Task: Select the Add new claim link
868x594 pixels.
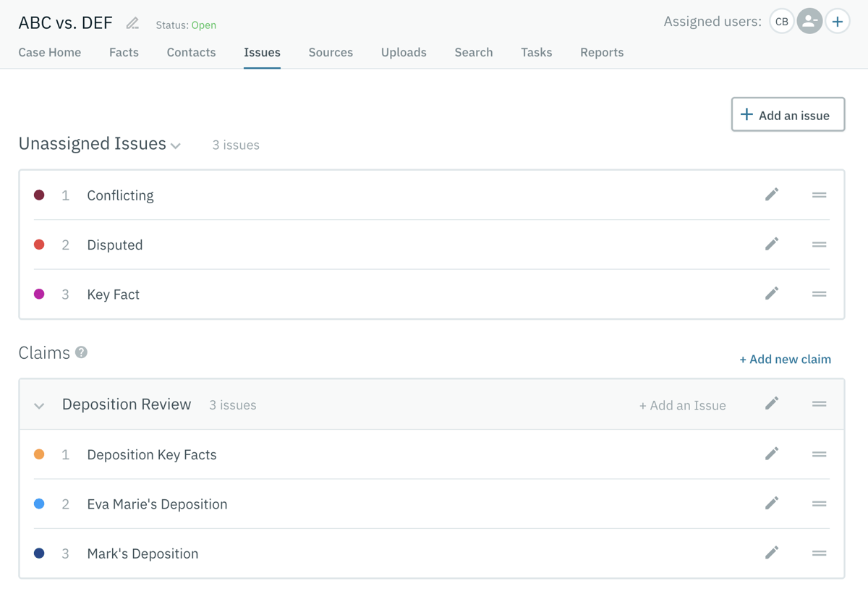Action: (x=785, y=359)
